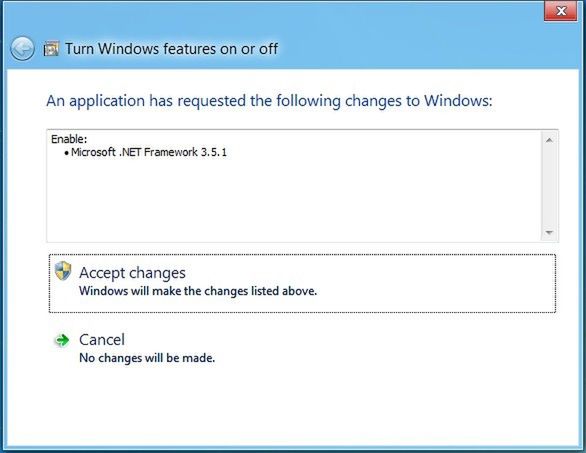586x453 pixels.
Task: Click the green Cancel arrow icon
Action: point(62,340)
